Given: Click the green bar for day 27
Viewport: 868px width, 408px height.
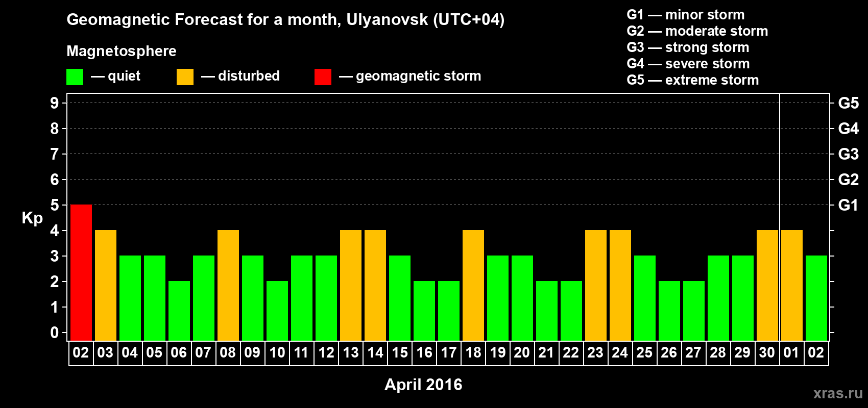Looking at the screenshot, I should [x=694, y=311].
